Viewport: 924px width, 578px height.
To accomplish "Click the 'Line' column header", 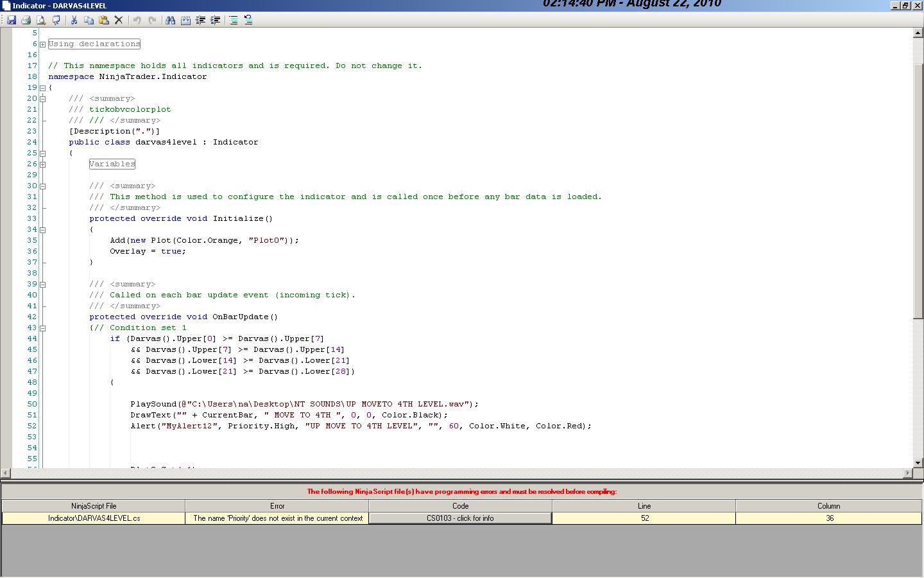I will click(644, 506).
